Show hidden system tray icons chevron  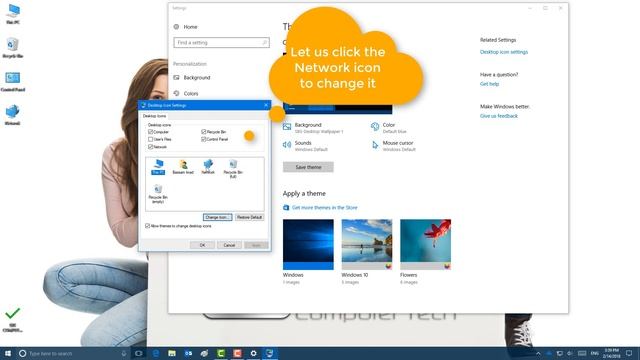[538, 353]
